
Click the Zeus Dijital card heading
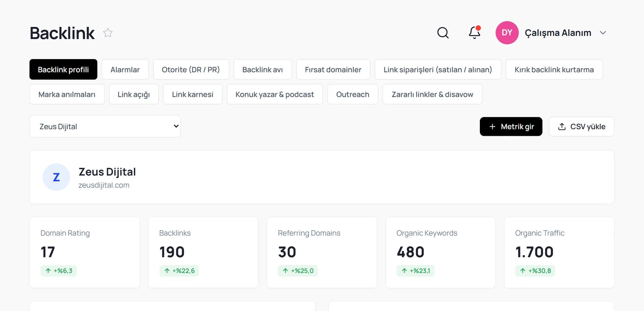click(107, 172)
